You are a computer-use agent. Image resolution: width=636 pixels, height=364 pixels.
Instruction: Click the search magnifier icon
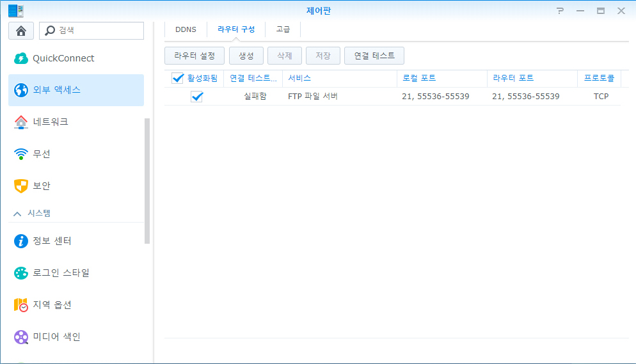[x=50, y=31]
